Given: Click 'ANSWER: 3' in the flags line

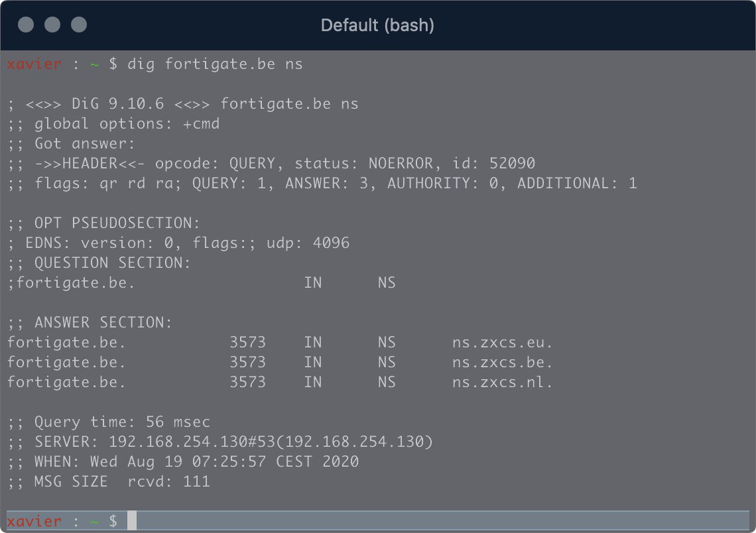Looking at the screenshot, I should (326, 184).
